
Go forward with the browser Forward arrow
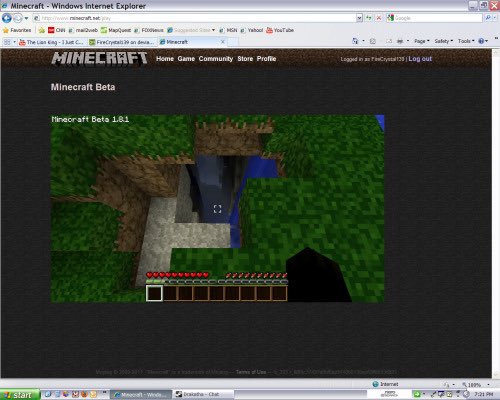(x=18, y=18)
